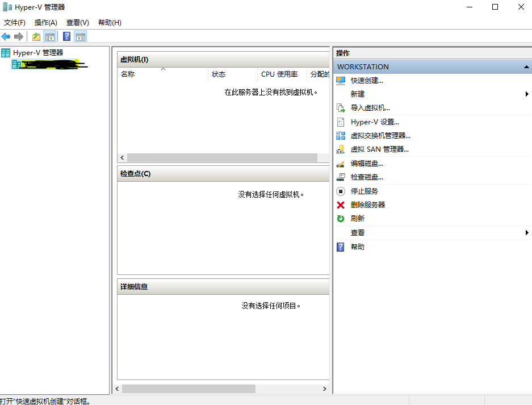Open the 帮助(H) menu
Screen dimensions: 532x405
click(110, 22)
